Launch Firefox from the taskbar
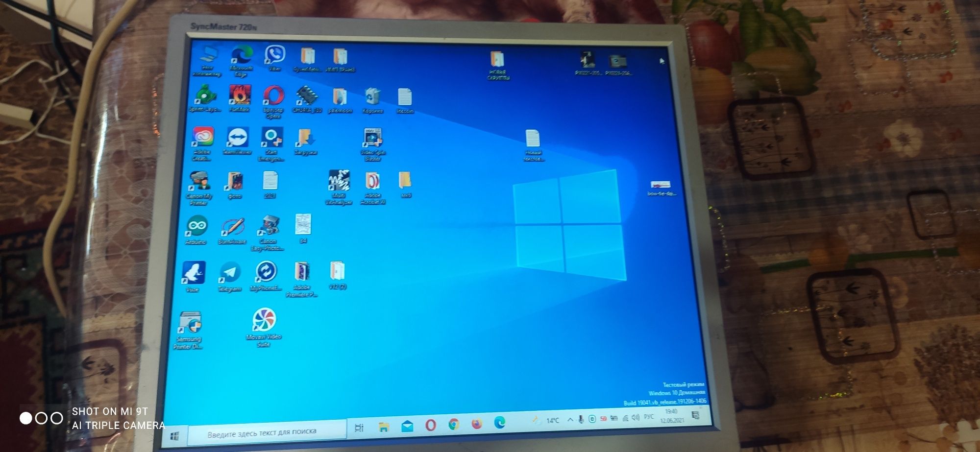The width and height of the screenshot is (980, 452). (476, 424)
